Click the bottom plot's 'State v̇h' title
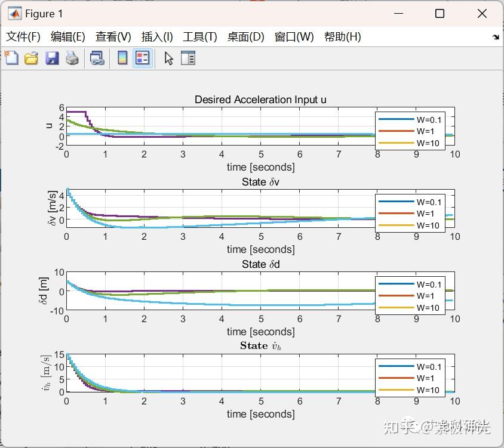504x448 pixels. point(260,346)
